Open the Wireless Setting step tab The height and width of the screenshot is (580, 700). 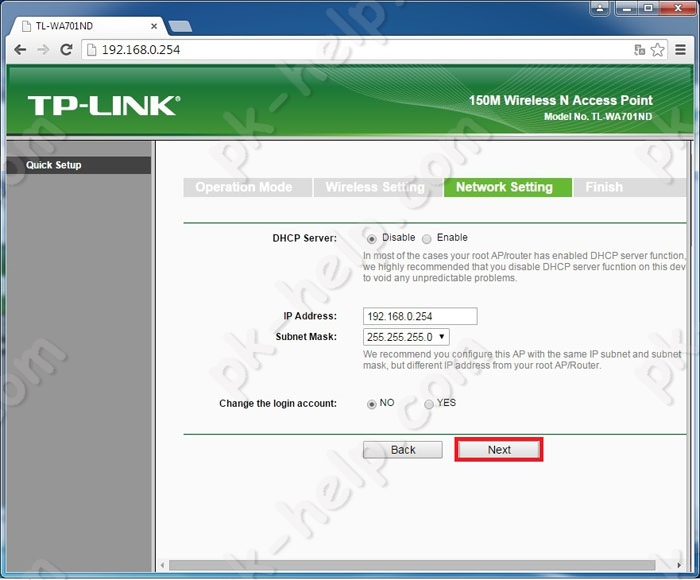coord(378,187)
